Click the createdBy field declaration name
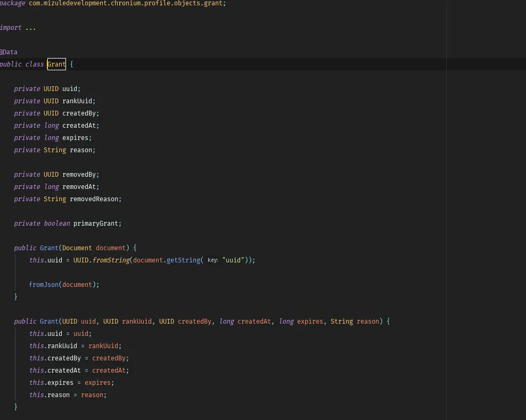Image resolution: width=526 pixels, height=420 pixels. pyautogui.click(x=79, y=113)
